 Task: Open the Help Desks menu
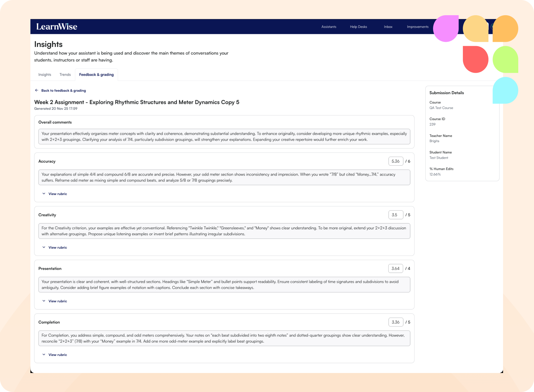click(358, 27)
